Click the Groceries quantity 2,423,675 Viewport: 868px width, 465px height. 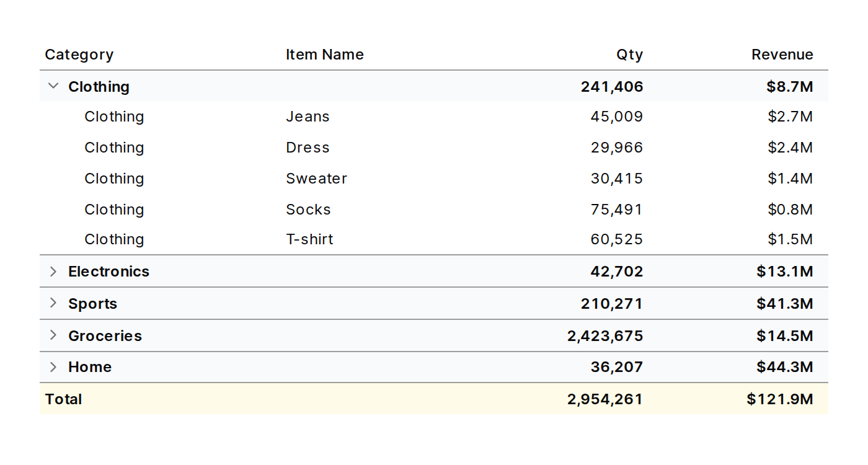(604, 336)
